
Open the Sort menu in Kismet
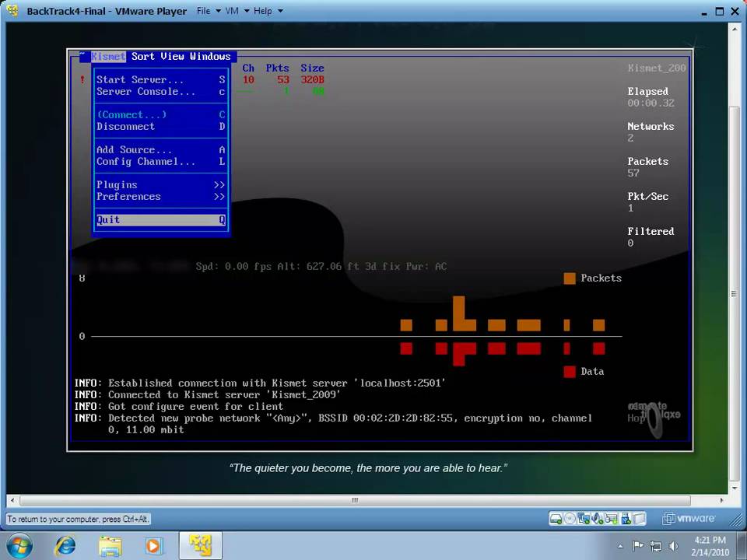[x=143, y=57]
